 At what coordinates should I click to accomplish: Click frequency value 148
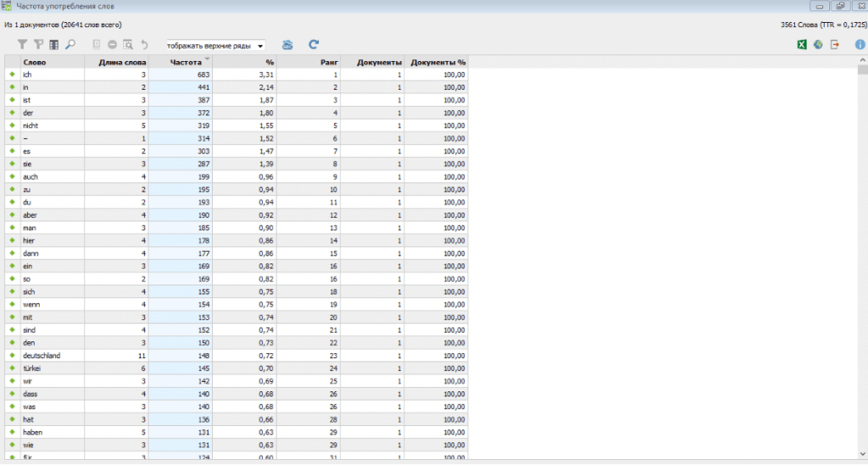[x=203, y=356]
